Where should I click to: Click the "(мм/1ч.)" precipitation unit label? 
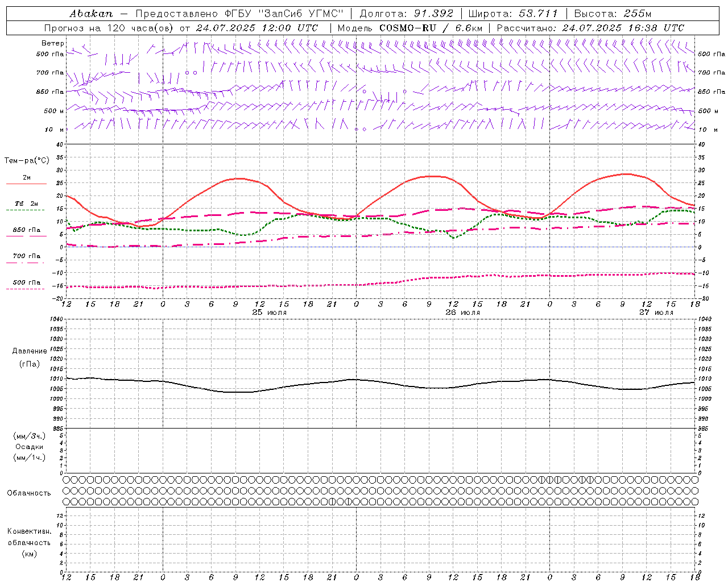tap(30, 458)
